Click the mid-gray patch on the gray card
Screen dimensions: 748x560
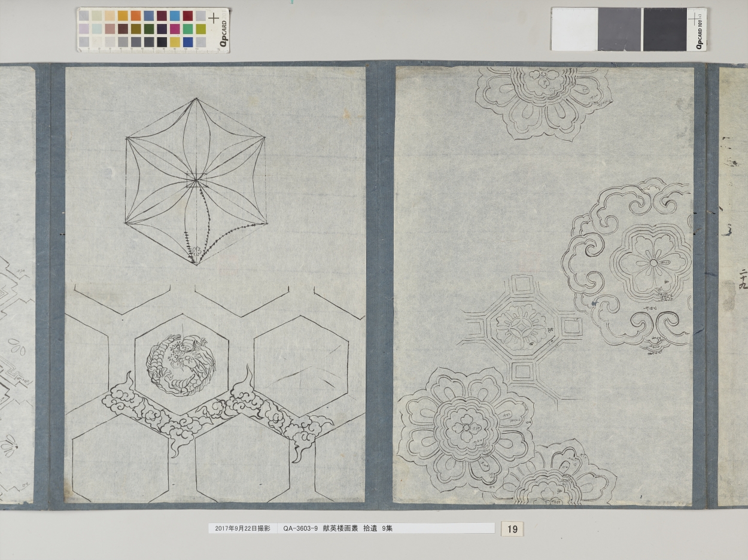pos(619,29)
